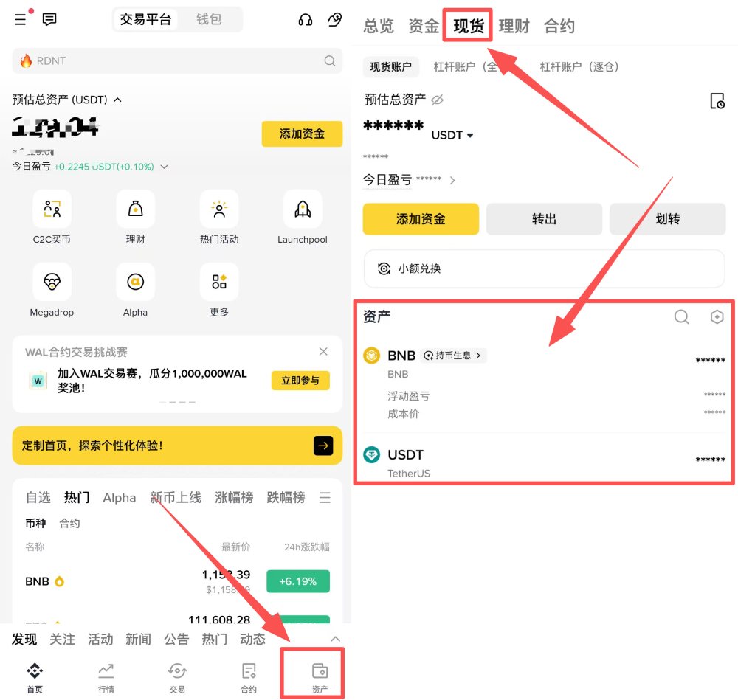This screenshot has height=700, width=738.
Task: Open 今日盈亏 details chevron on the assets screen
Action: tap(452, 180)
